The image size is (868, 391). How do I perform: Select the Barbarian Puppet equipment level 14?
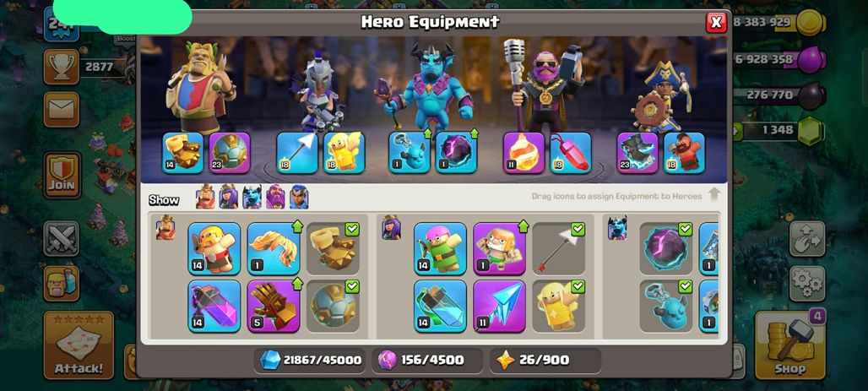[x=214, y=248]
